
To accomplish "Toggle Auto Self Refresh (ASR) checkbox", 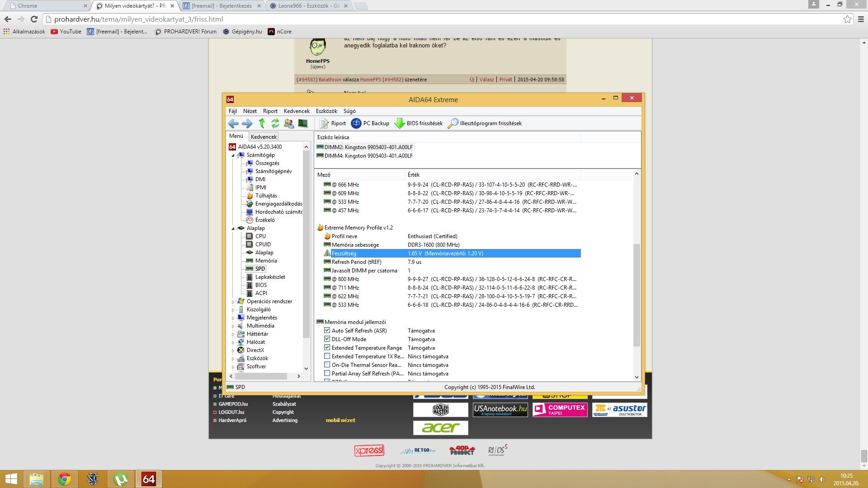I will point(327,330).
